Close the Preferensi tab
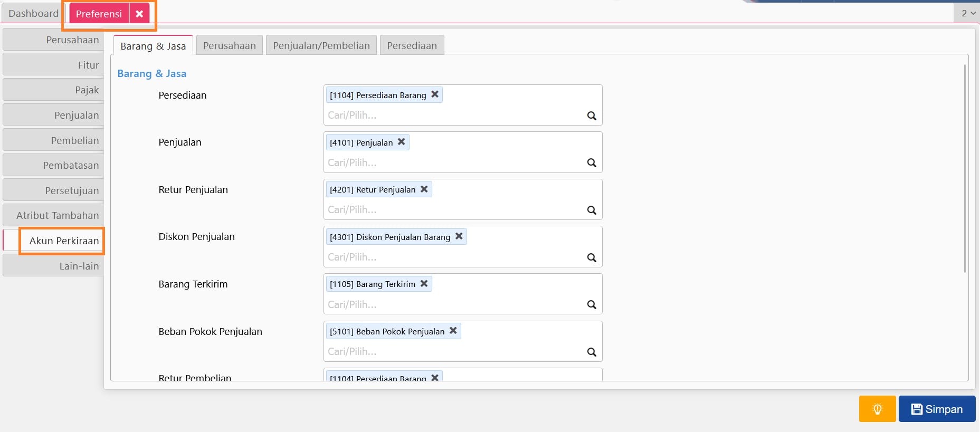Screen dimensions: 980x432 pos(139,14)
